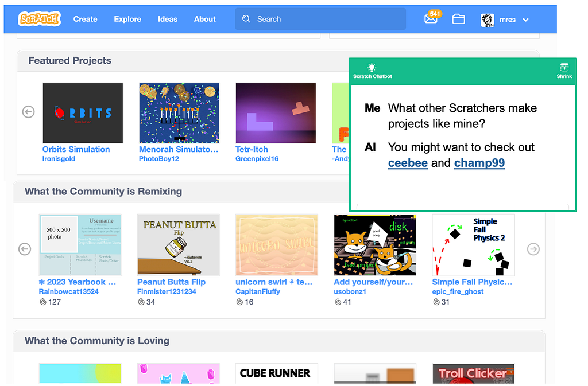Open the messages envelope icon

431,19
